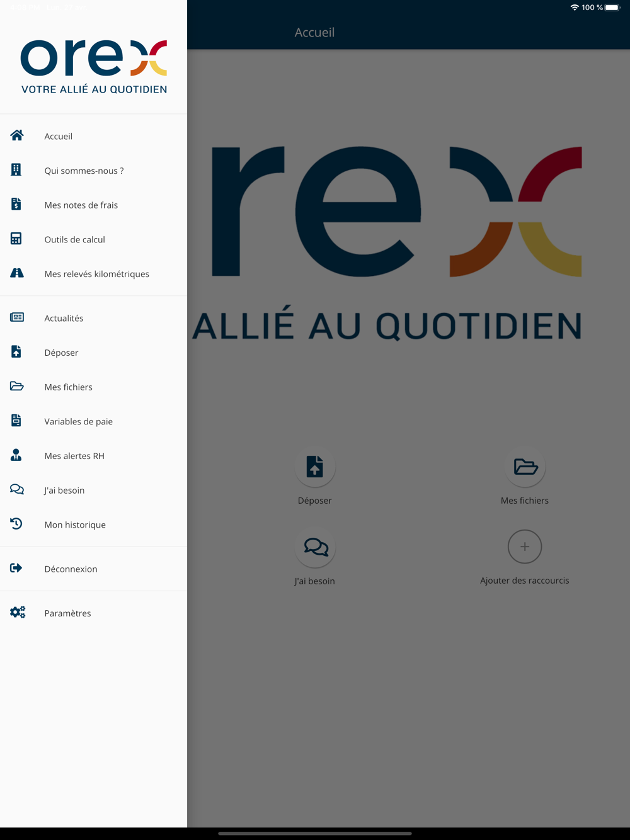Viewport: 630px width, 840px height.
Task: Open the Accueil menu entry
Action: [93, 136]
